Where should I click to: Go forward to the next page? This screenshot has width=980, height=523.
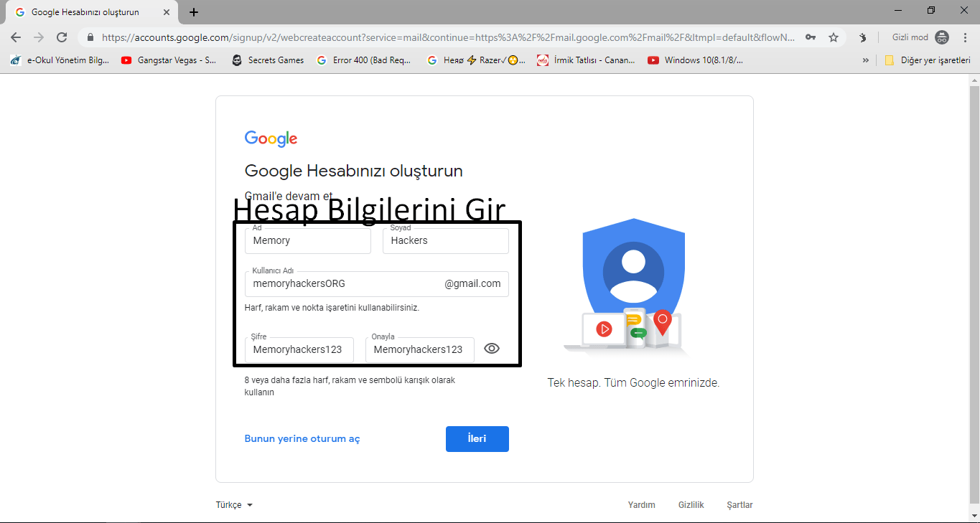(39, 37)
